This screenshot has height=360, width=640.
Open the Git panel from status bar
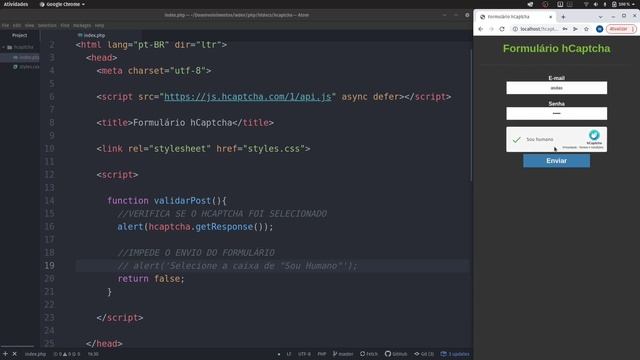(x=424, y=354)
